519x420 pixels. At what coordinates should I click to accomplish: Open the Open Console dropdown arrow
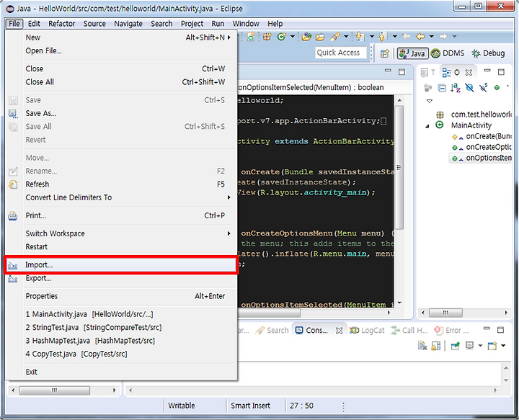coord(503,346)
